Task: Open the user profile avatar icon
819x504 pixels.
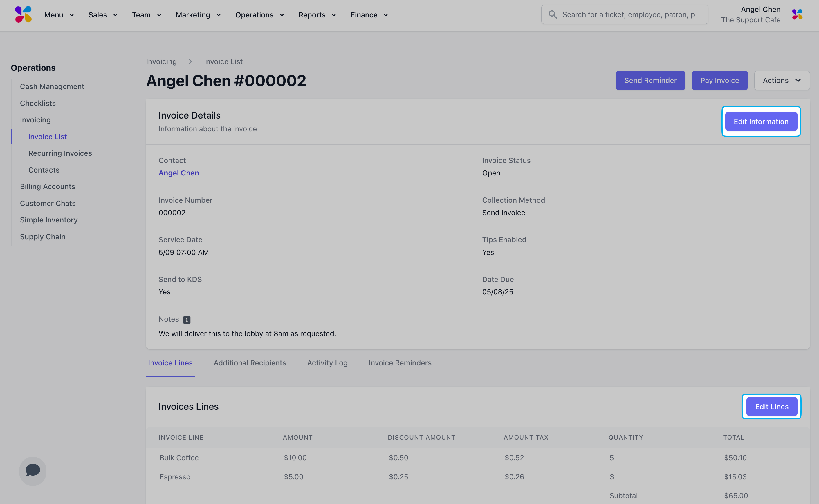Action: (797, 15)
